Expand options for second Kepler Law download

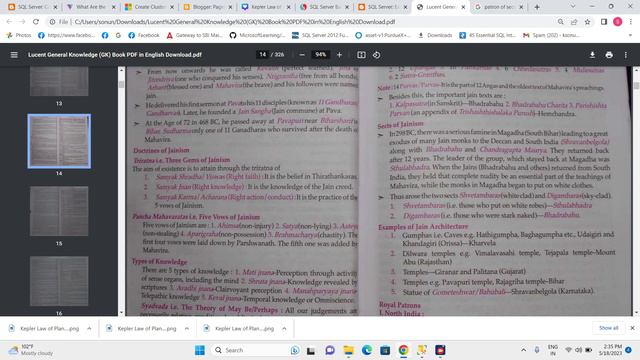click(187, 328)
